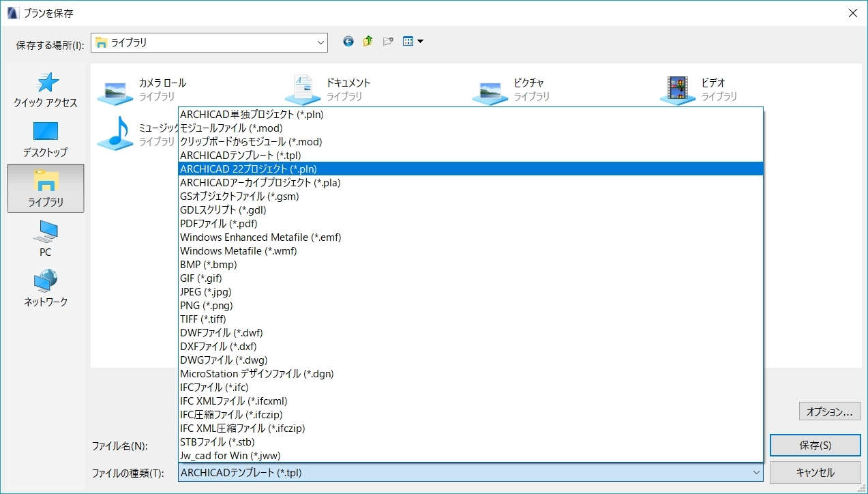Open the Videos (ビデオ) library
The width and height of the screenshot is (868, 494).
tap(698, 89)
